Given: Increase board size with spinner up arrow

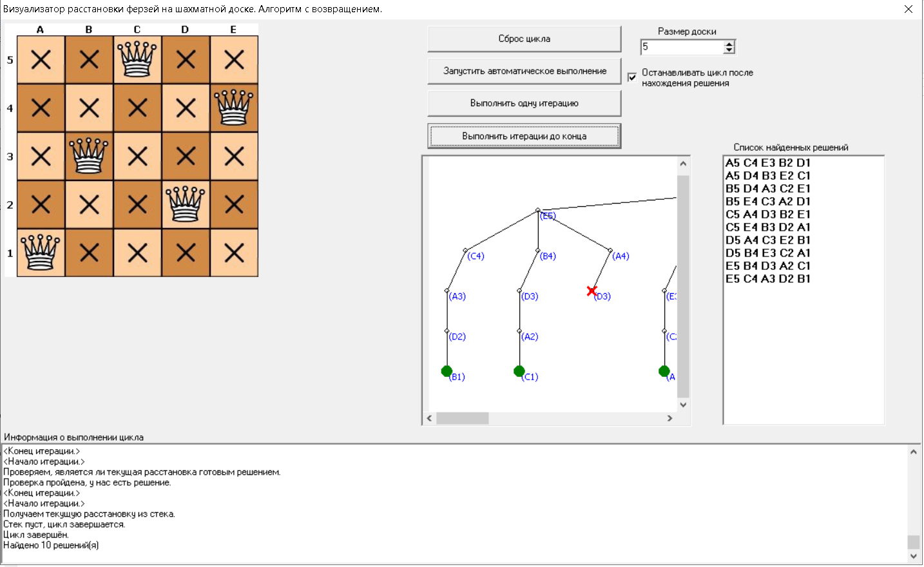Looking at the screenshot, I should [729, 44].
